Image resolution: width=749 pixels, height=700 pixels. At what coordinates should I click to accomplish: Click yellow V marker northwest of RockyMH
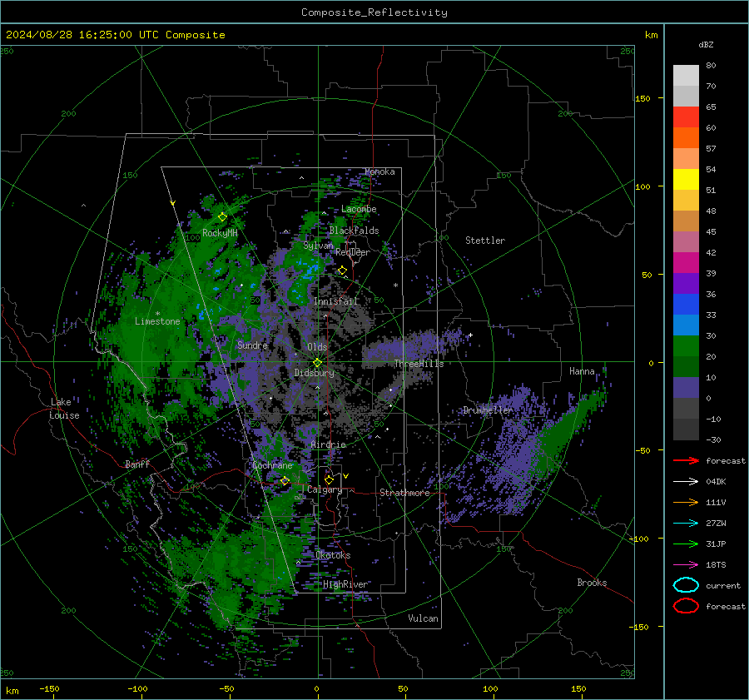pos(172,203)
